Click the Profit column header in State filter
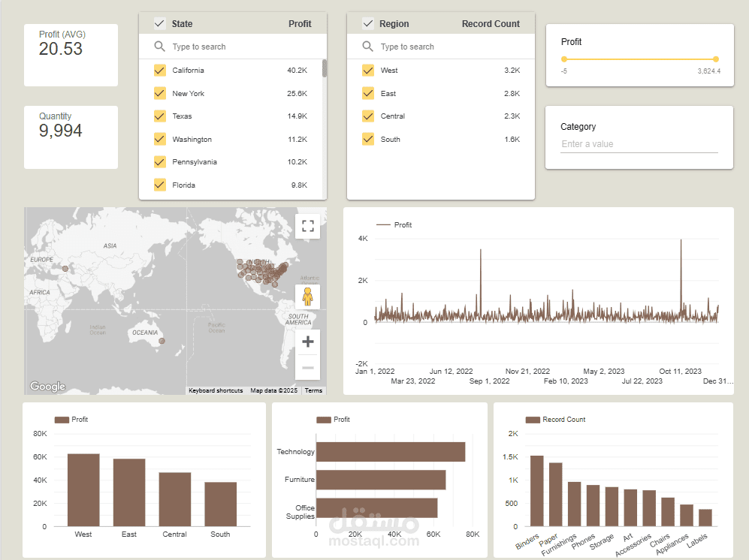 pyautogui.click(x=300, y=24)
